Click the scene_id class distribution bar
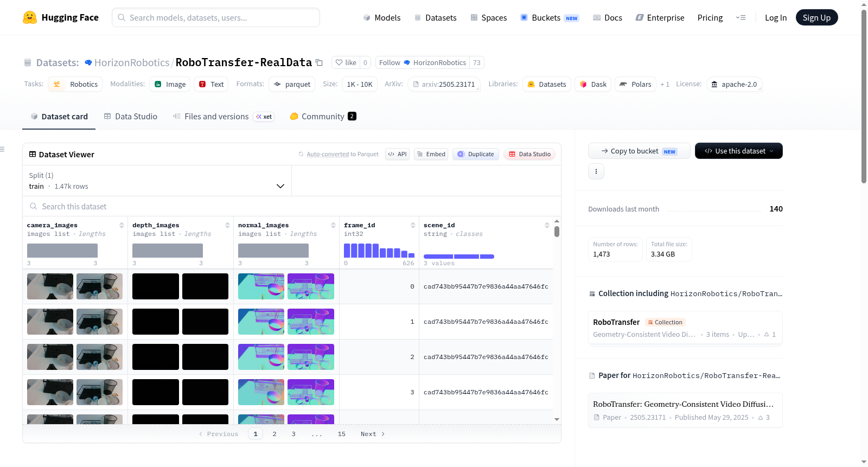 459,256
